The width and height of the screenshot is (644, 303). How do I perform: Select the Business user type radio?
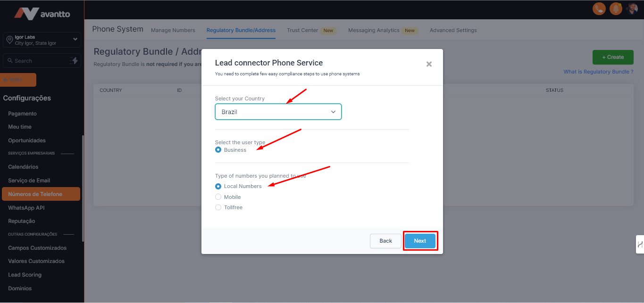point(218,150)
